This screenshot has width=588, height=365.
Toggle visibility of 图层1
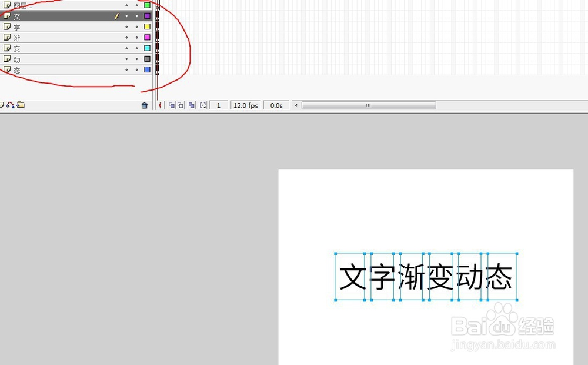pos(126,6)
